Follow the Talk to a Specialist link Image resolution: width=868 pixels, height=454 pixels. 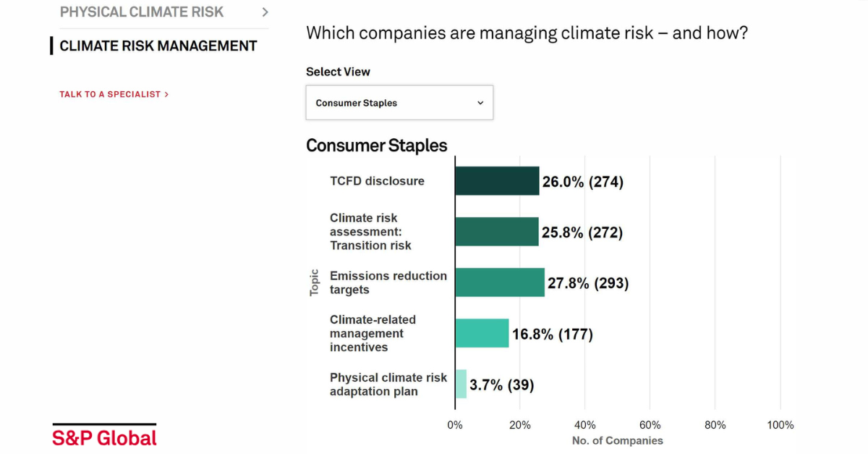pos(114,94)
